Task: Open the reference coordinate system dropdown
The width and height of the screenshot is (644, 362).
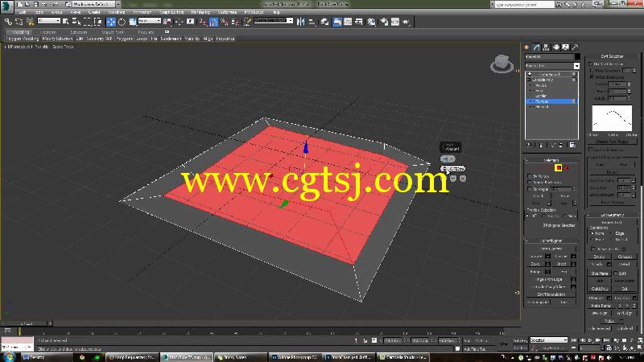Action: pyautogui.click(x=149, y=21)
